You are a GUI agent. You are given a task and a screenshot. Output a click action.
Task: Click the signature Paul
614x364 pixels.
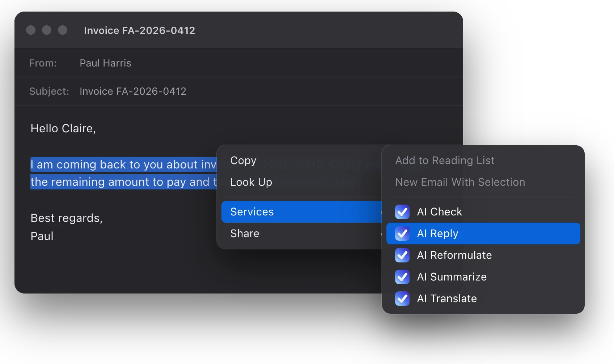coord(42,236)
